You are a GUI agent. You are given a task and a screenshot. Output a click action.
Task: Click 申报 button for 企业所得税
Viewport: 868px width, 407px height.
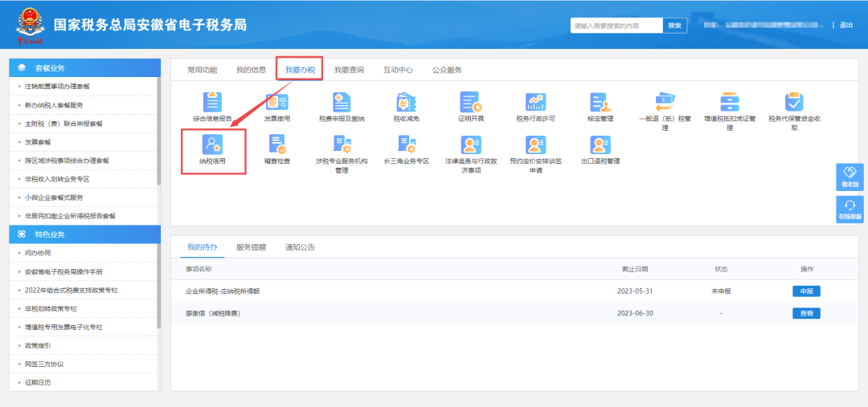(x=806, y=291)
